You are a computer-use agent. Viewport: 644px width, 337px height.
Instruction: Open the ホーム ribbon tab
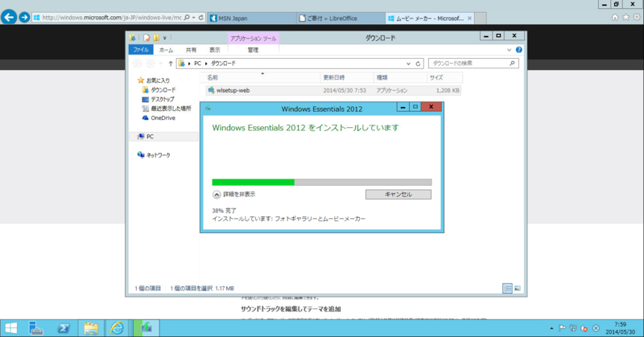[166, 50]
